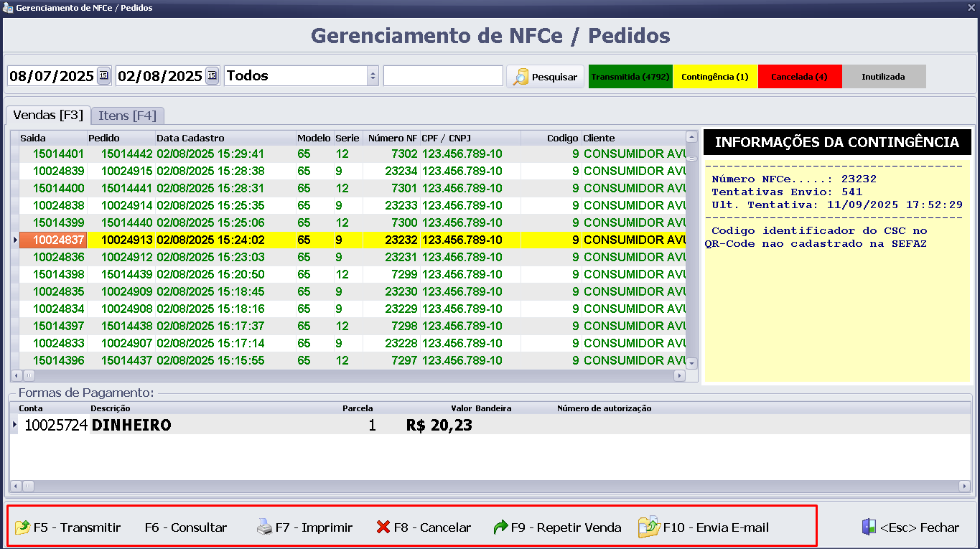Open the end date calendar picker
The image size is (980, 549).
click(x=212, y=75)
